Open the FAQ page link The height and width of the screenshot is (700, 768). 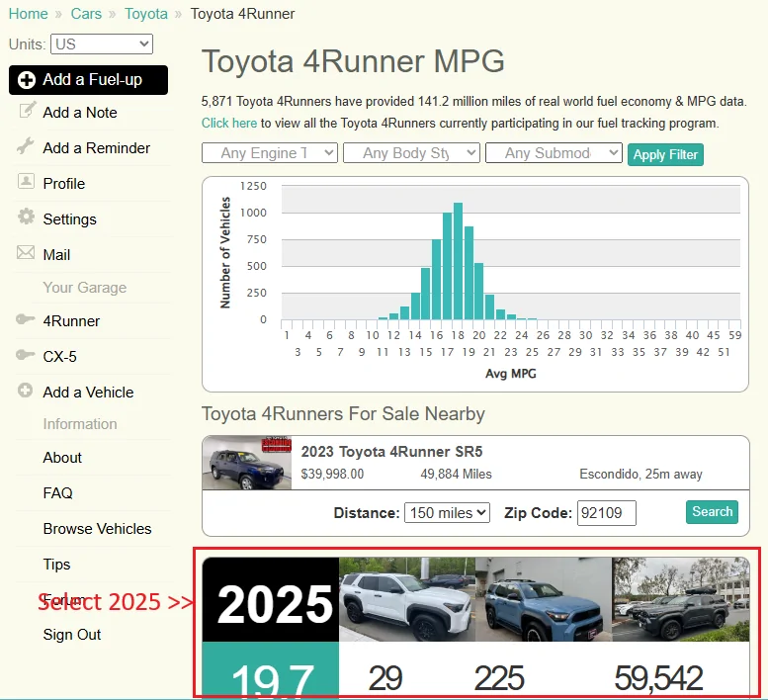tap(57, 492)
